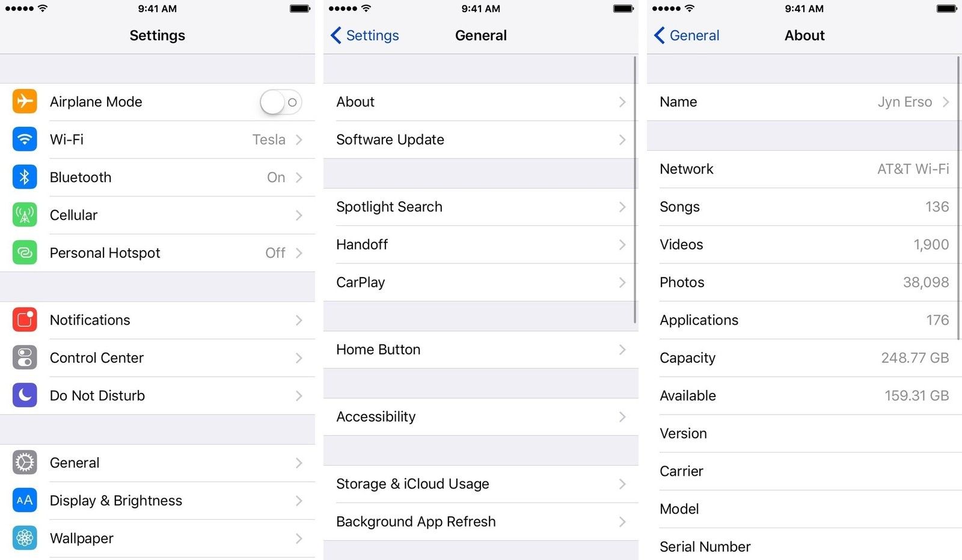Tap the chevron on Software Update row

(622, 140)
